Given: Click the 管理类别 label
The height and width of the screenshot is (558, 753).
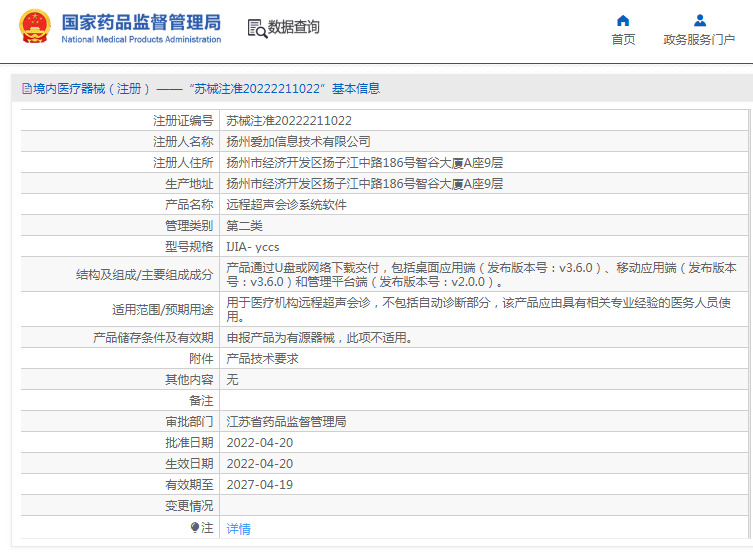Looking at the screenshot, I should pos(189,226).
